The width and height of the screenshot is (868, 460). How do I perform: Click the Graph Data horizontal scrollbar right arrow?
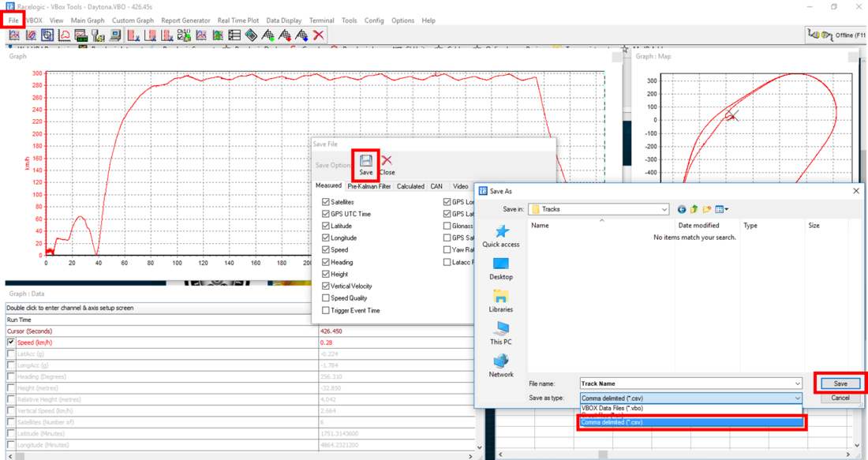[x=470, y=456]
